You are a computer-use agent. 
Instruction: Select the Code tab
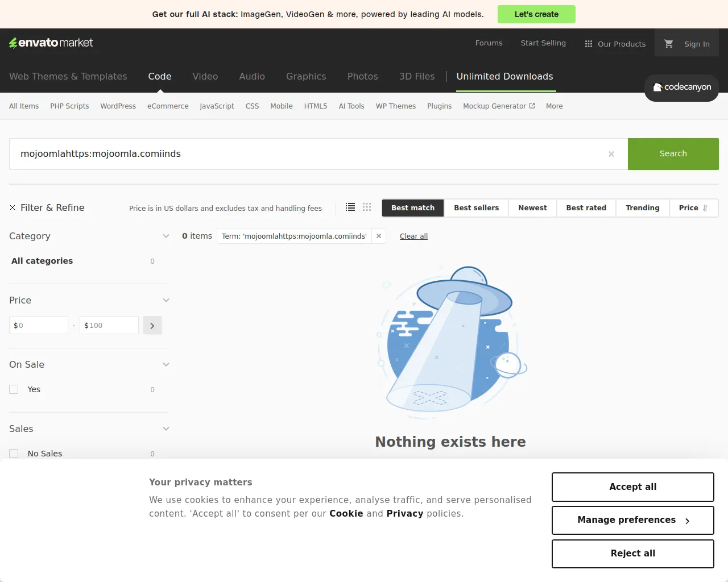(x=160, y=76)
